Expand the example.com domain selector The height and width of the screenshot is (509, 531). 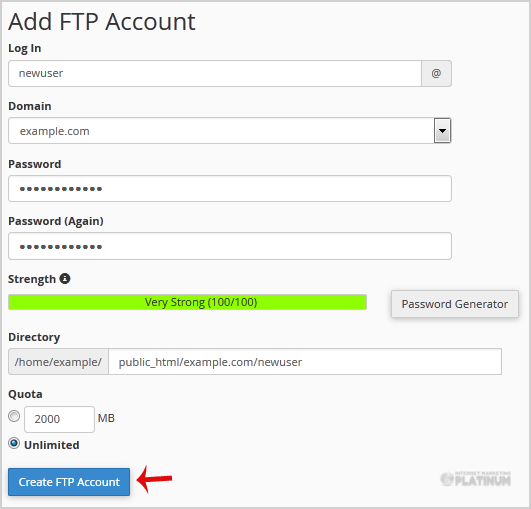[x=230, y=131]
